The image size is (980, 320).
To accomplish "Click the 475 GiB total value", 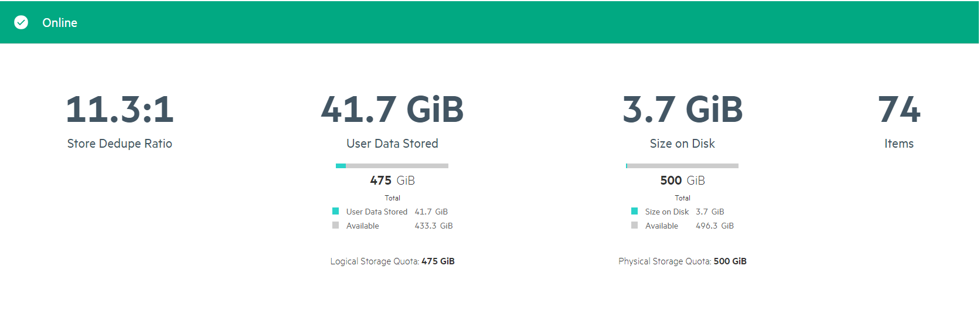I will pos(392,181).
